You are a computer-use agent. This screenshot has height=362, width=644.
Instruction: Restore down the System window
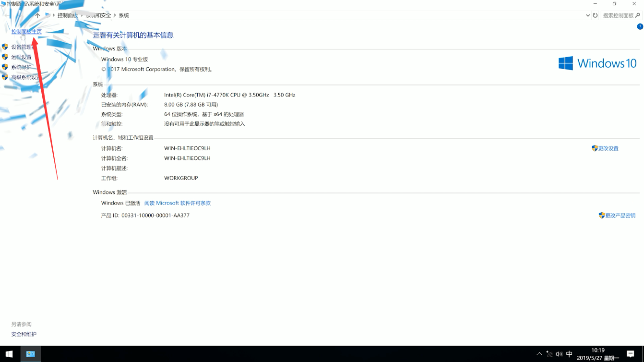click(x=614, y=4)
